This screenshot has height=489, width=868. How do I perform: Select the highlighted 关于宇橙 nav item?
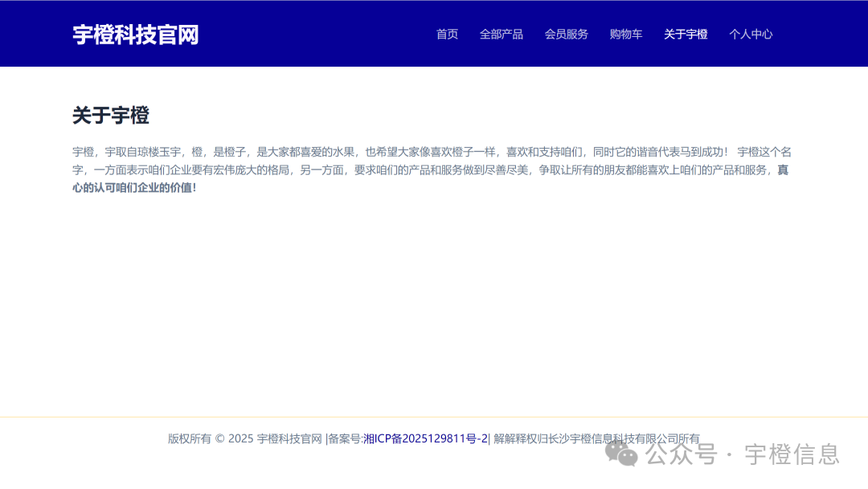(686, 34)
